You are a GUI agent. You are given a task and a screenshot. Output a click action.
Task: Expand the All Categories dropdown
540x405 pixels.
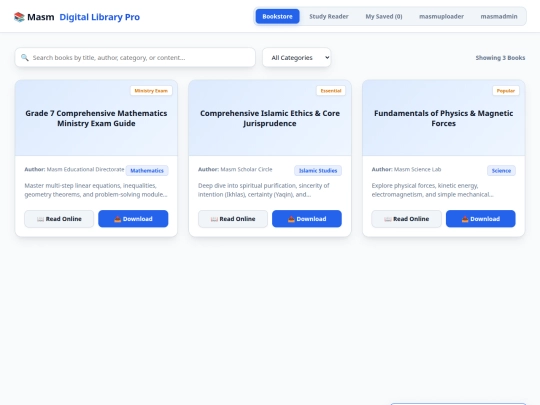(297, 58)
